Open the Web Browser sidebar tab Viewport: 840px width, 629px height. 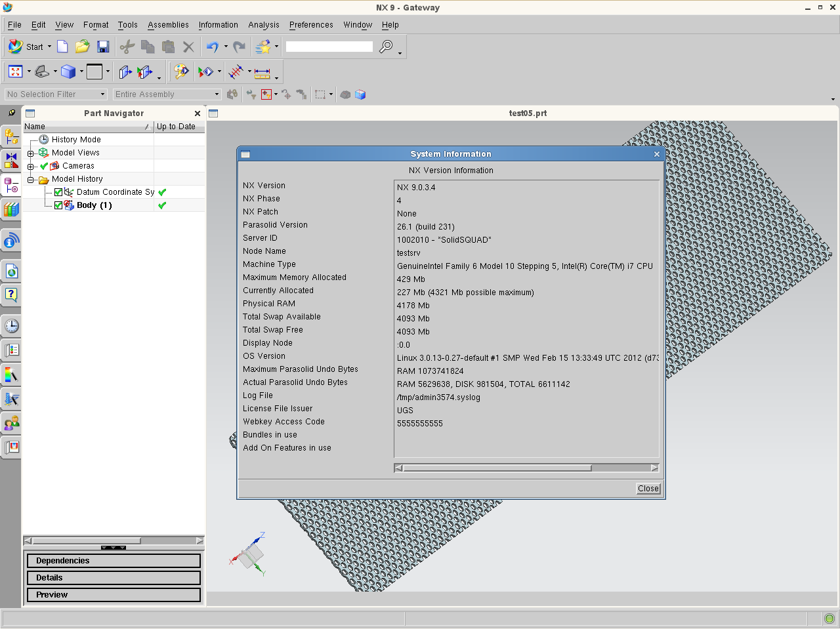11,270
